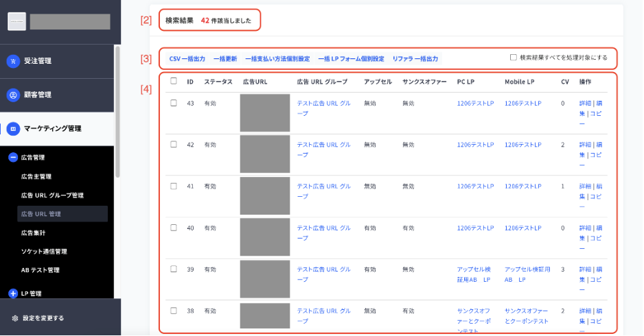Check the checkbox for row ID 40
This screenshot has width=644, height=336.
[x=173, y=228]
